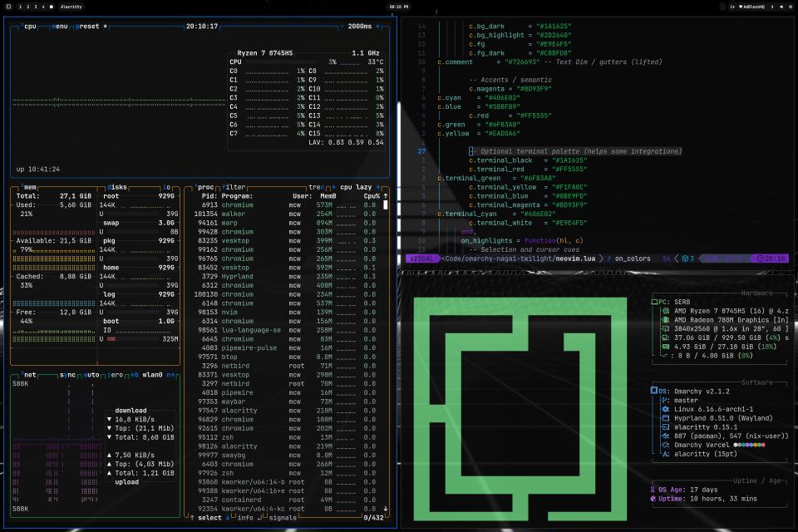798x532 pixels.
Task: Click the process list scrollbar thumb
Action: (x=385, y=204)
